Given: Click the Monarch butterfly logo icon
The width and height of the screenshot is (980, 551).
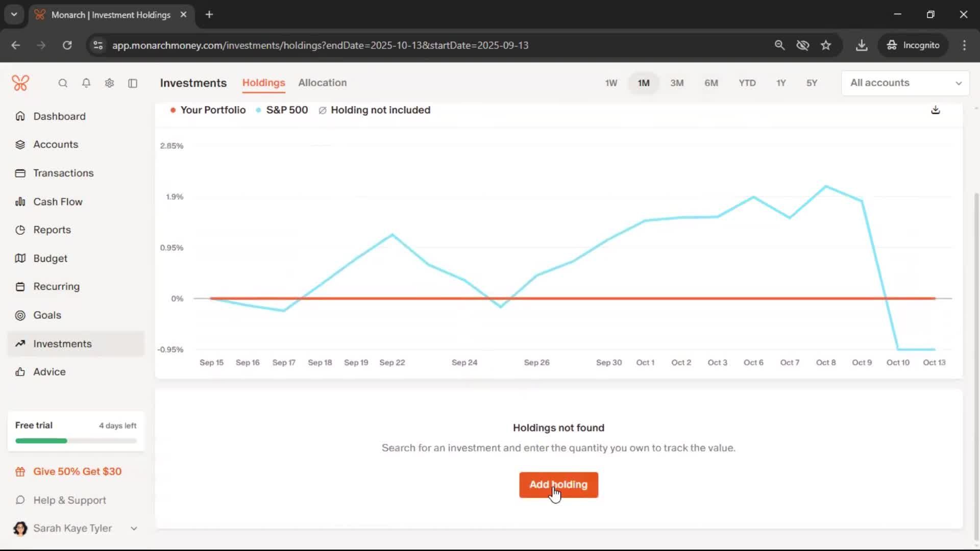Looking at the screenshot, I should pos(20,83).
